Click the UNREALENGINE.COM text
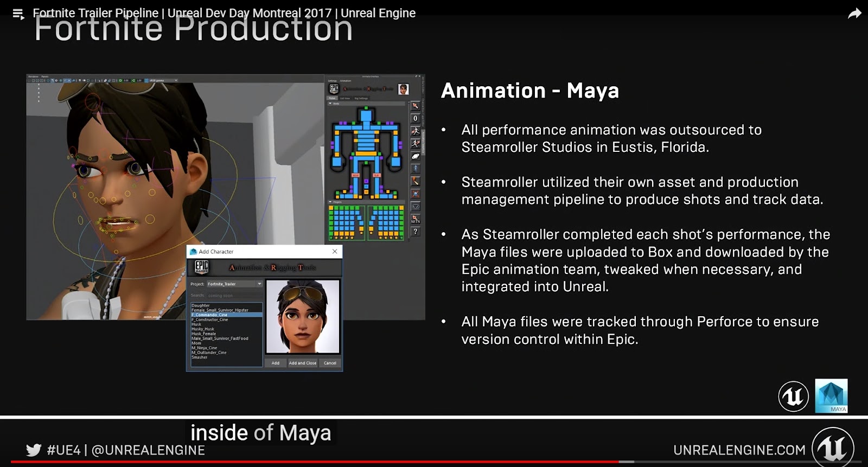 click(739, 450)
